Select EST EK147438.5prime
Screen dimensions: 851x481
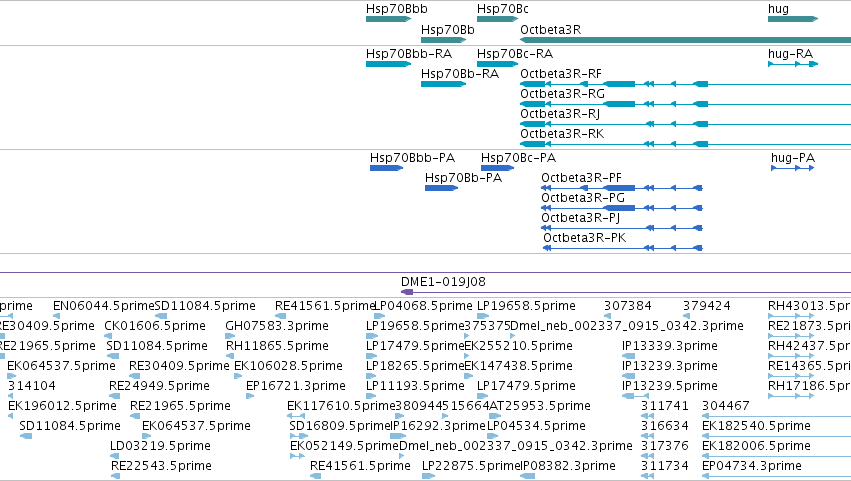click(469, 376)
